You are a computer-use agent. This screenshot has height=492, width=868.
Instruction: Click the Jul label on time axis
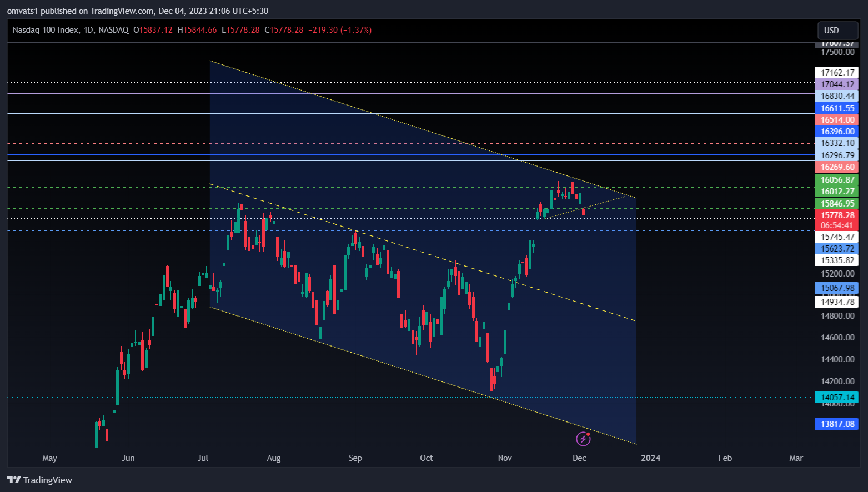(203, 458)
